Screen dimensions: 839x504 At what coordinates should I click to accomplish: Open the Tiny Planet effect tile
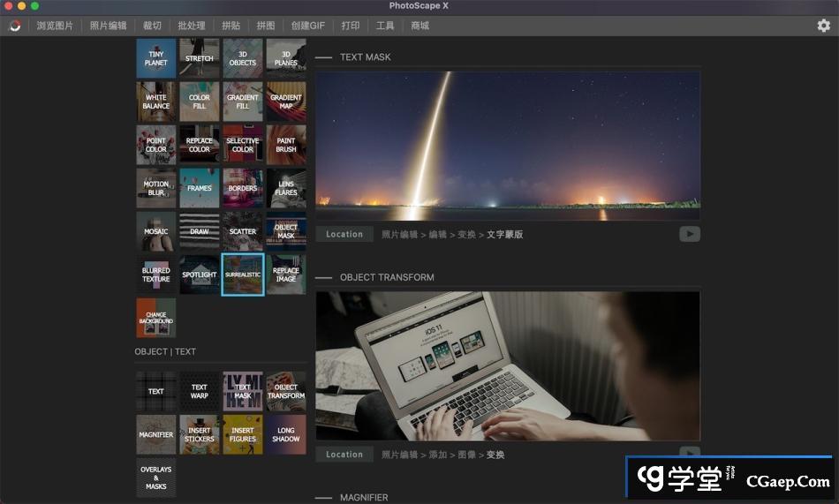[x=155, y=58]
